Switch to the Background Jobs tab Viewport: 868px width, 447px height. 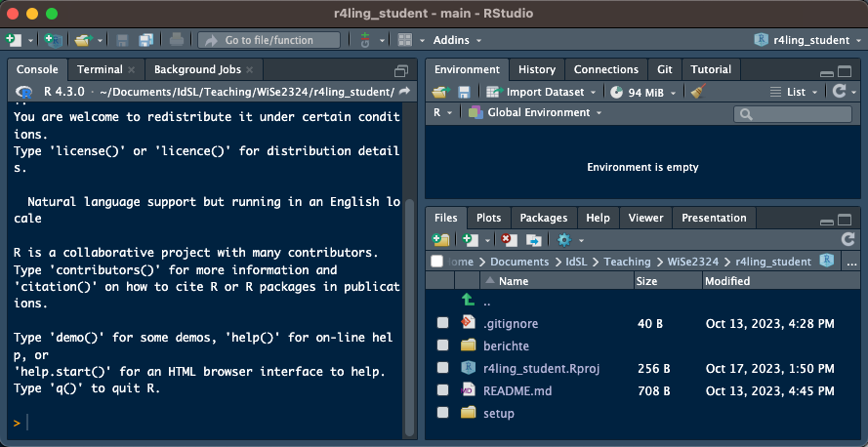(197, 69)
